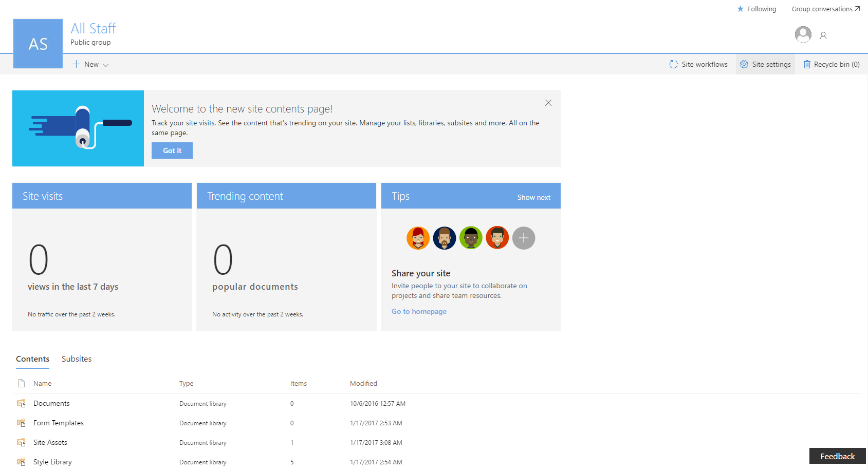Select the Contents tab
The width and height of the screenshot is (868, 470).
(32, 359)
